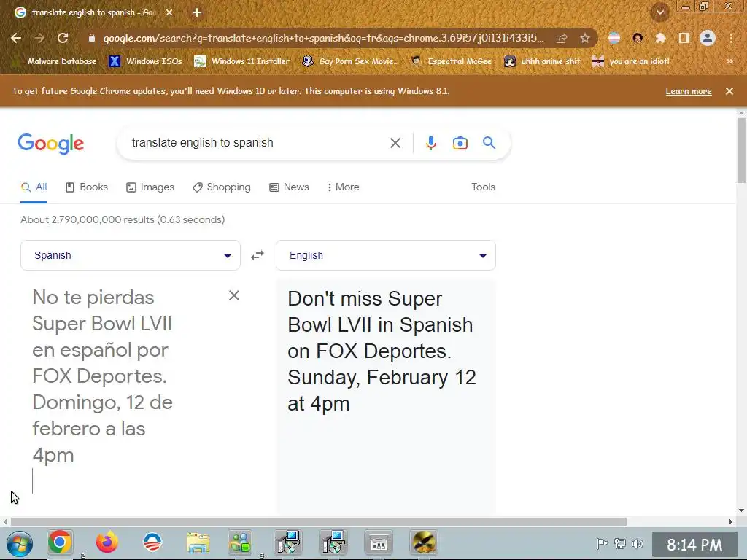Click inside the Google search box

(255, 143)
